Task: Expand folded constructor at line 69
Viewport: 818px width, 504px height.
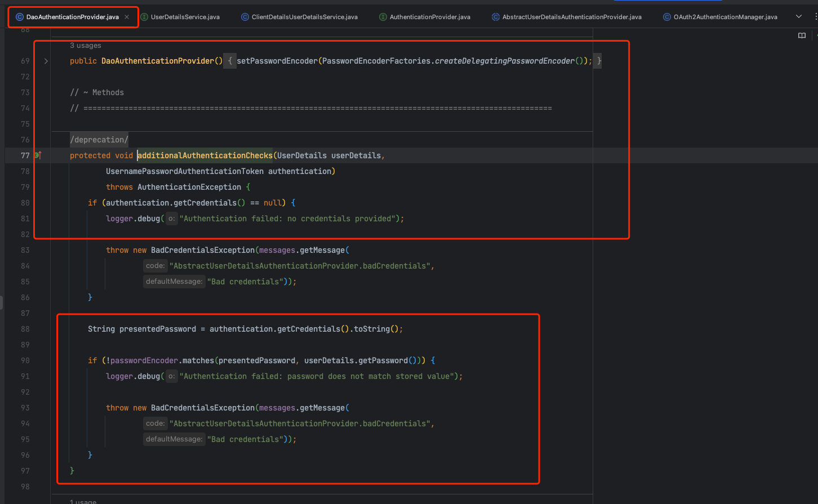Action: click(x=46, y=61)
